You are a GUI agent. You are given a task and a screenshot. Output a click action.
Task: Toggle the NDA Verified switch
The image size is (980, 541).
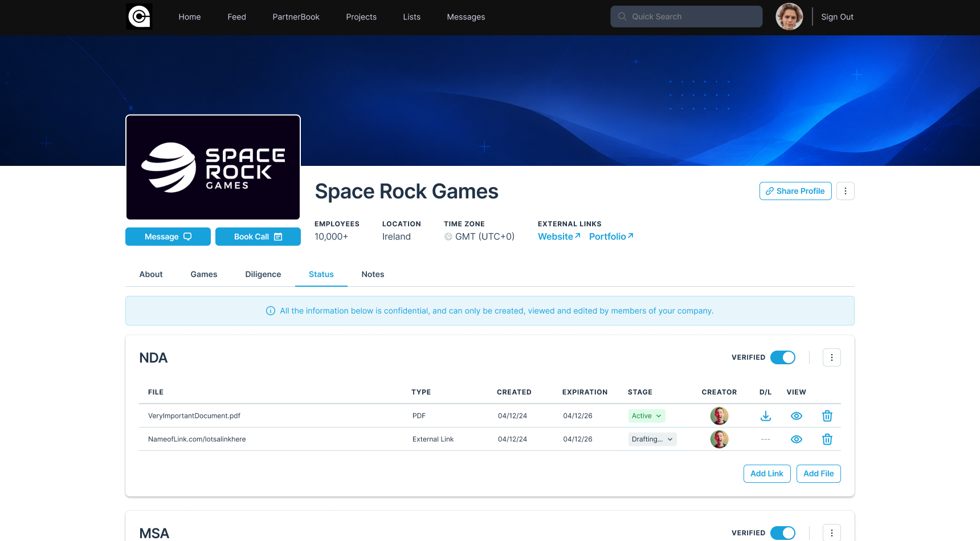tap(783, 357)
